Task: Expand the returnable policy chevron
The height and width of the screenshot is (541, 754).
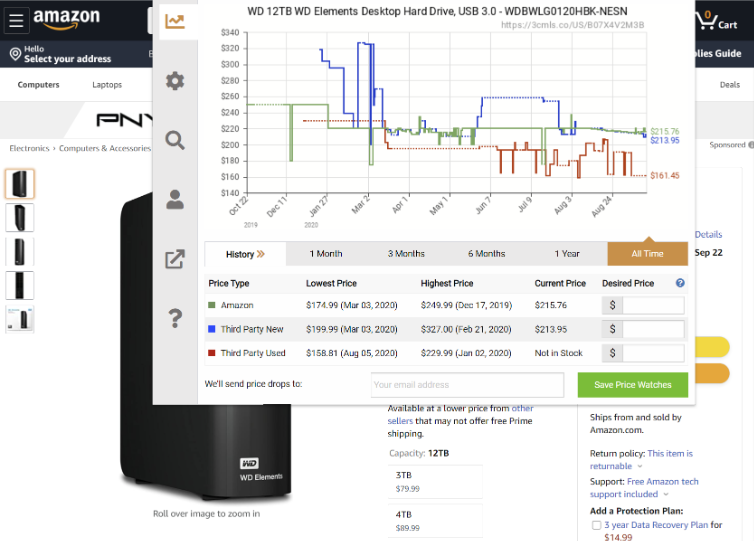Action: tap(640, 466)
